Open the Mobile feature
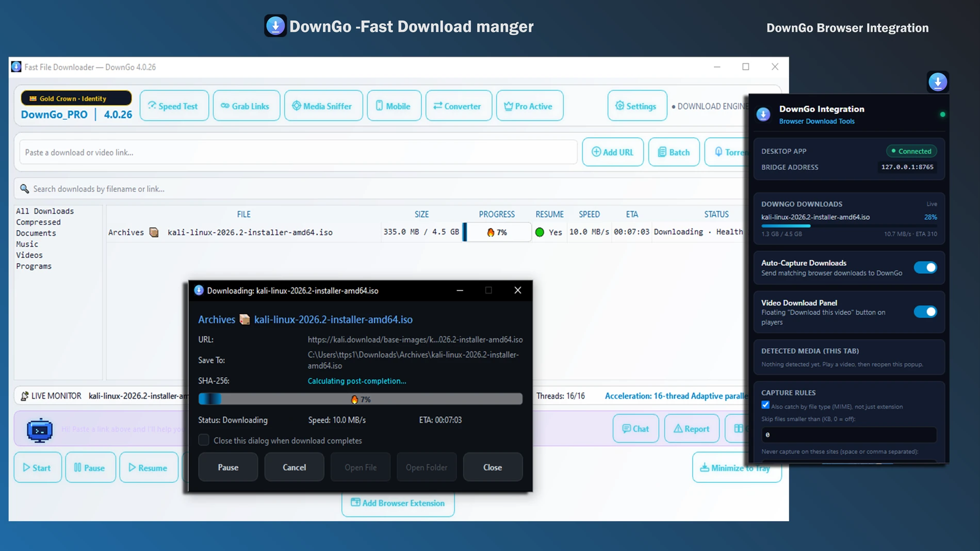 394,106
